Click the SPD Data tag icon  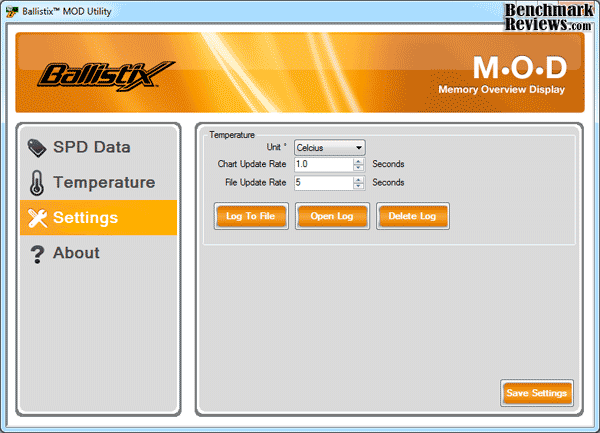click(37, 148)
